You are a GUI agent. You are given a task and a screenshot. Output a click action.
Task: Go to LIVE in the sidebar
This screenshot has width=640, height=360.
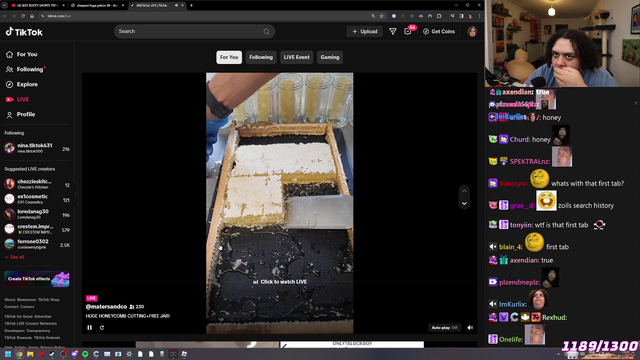[x=17, y=100]
